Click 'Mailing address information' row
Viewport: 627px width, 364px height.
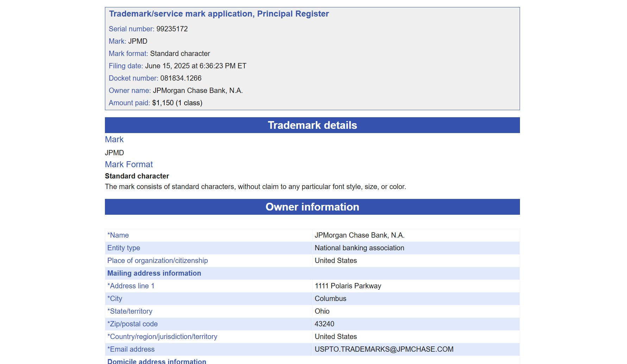pyautogui.click(x=312, y=273)
